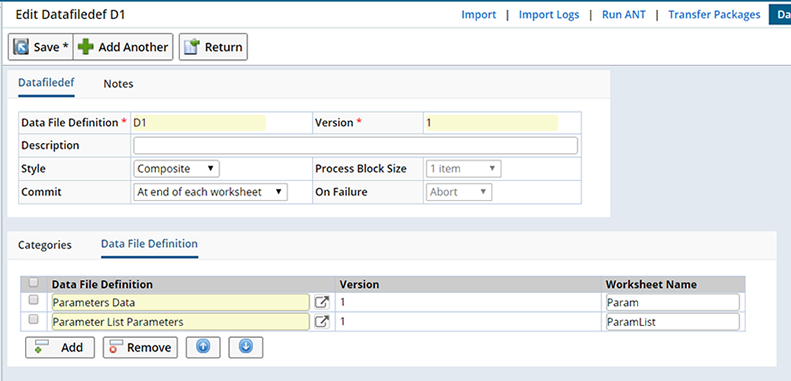791x381 pixels.
Task: Click the Return button icon
Action: point(192,47)
